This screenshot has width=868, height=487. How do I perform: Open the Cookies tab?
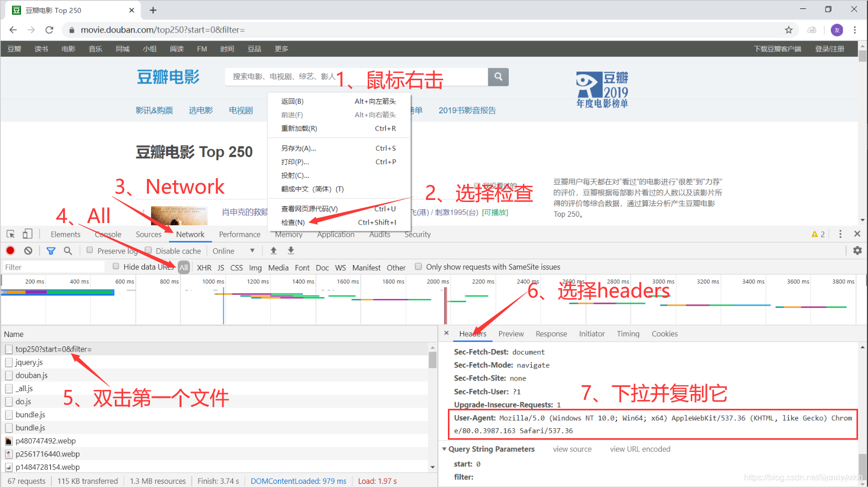(x=665, y=334)
